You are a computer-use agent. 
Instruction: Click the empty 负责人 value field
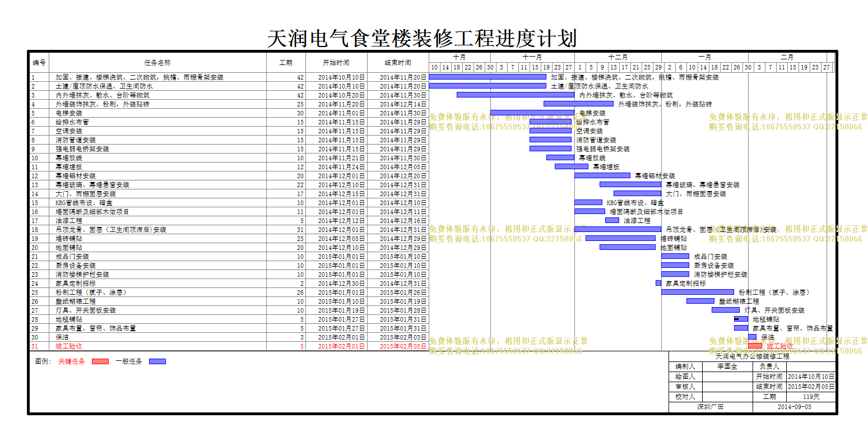point(811,366)
